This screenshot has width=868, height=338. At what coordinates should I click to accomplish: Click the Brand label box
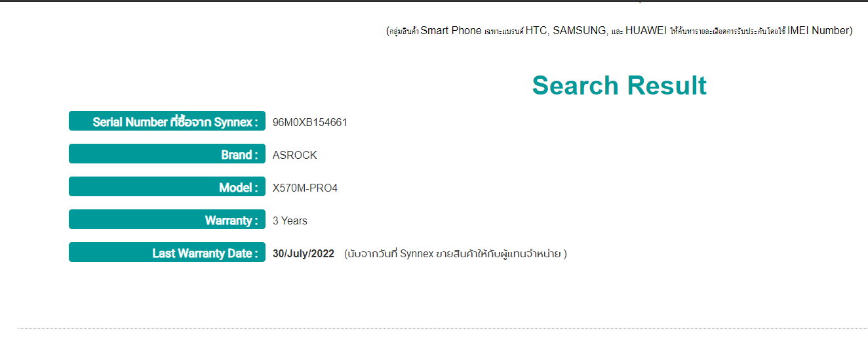(x=167, y=154)
